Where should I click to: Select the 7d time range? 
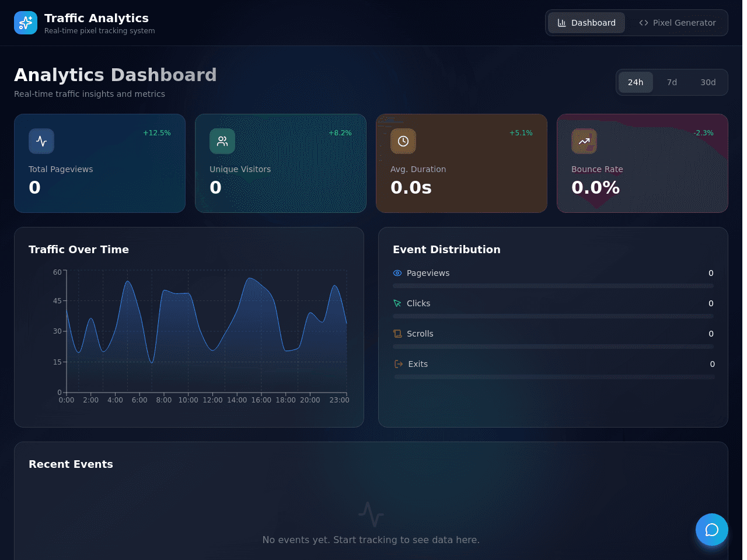672,82
